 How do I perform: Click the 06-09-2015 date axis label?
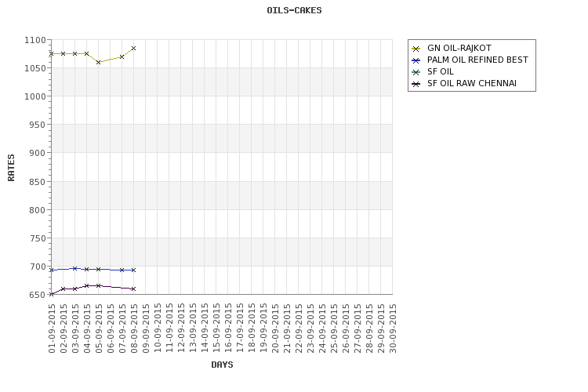click(111, 328)
